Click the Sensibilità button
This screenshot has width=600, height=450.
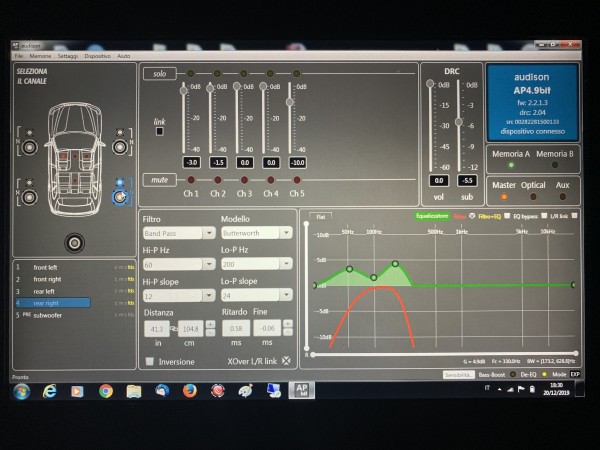[459, 375]
